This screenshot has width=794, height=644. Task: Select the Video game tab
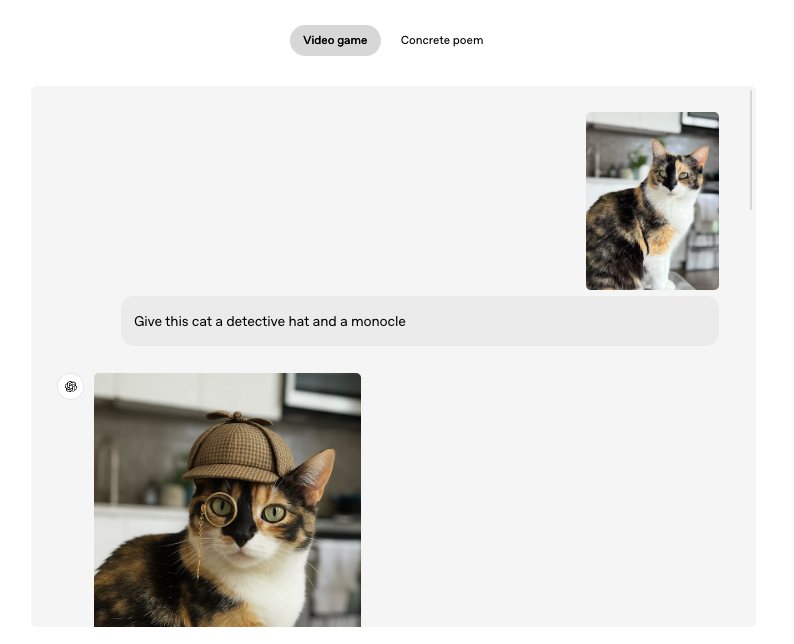point(335,41)
